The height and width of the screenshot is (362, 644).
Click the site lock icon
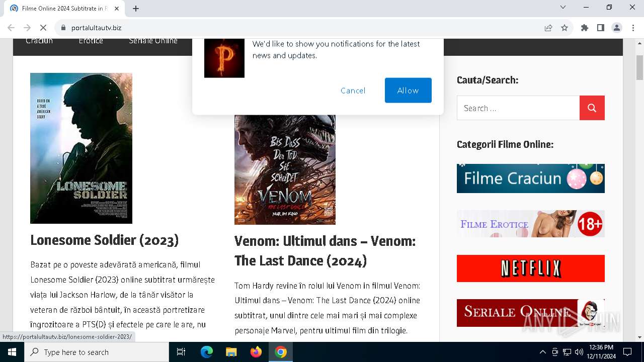[x=63, y=28]
